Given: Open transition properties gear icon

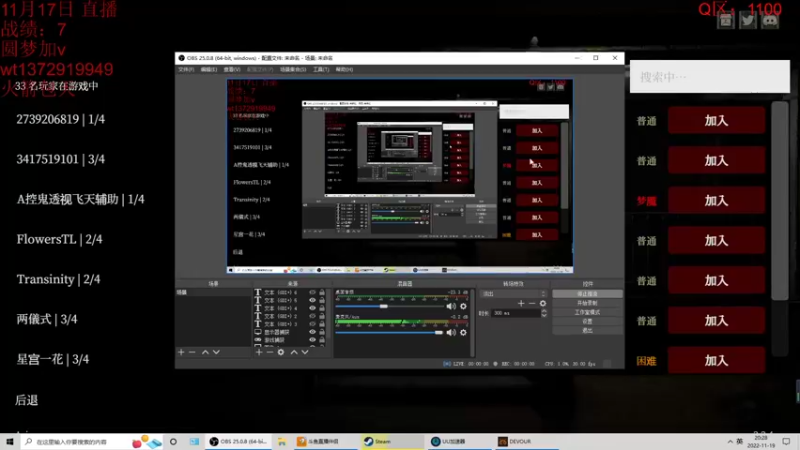Looking at the screenshot, I should [543, 304].
